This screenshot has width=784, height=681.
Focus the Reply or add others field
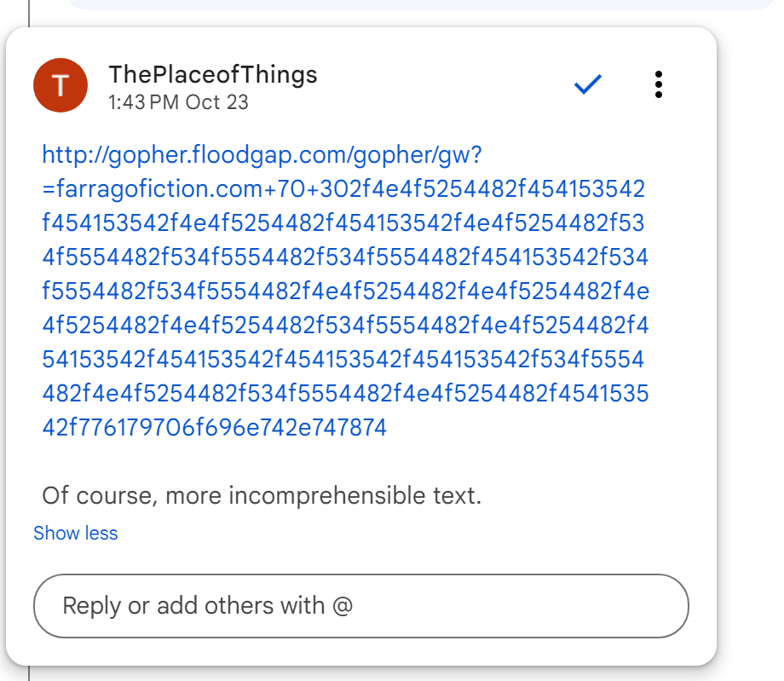[360, 606]
